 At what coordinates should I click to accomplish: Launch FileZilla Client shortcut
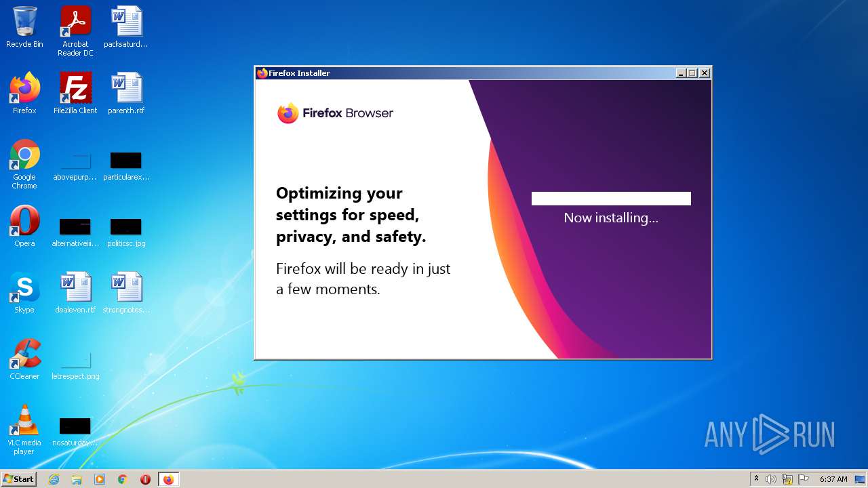point(75,94)
